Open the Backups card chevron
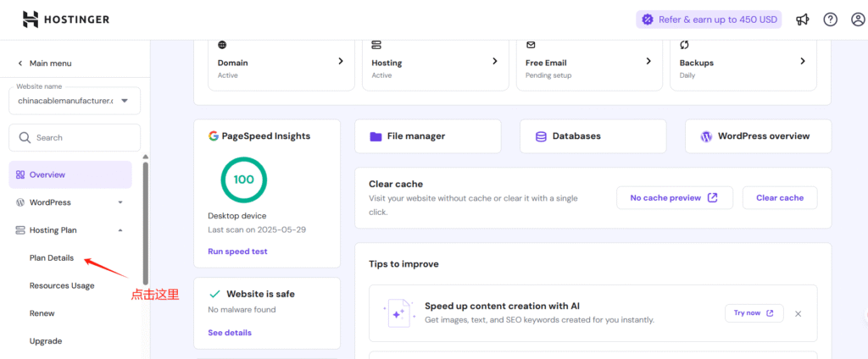 (803, 61)
